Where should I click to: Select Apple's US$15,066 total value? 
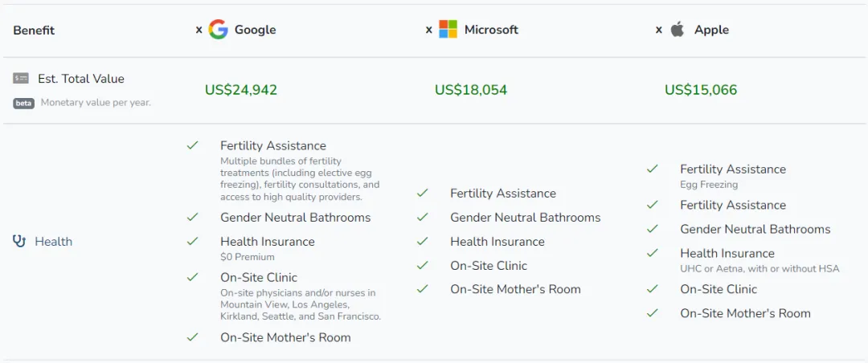[701, 90]
